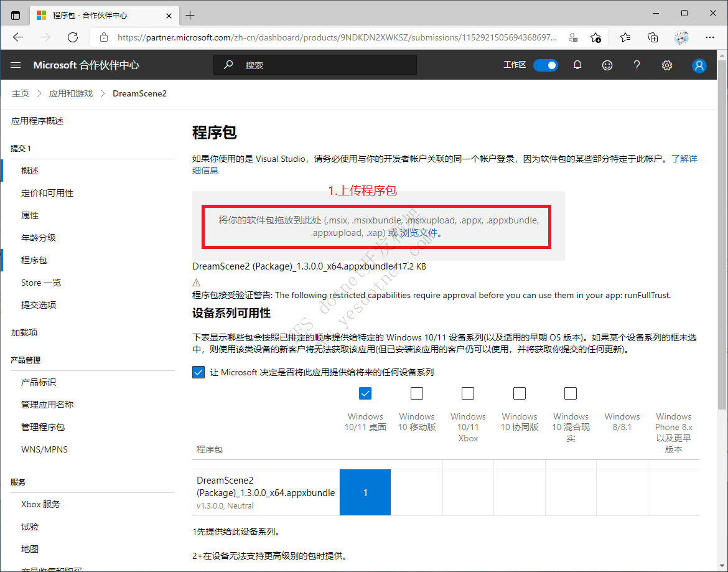728x572 pixels.
Task: Check the Windows 10 协同版 checkbox
Action: 520,393
